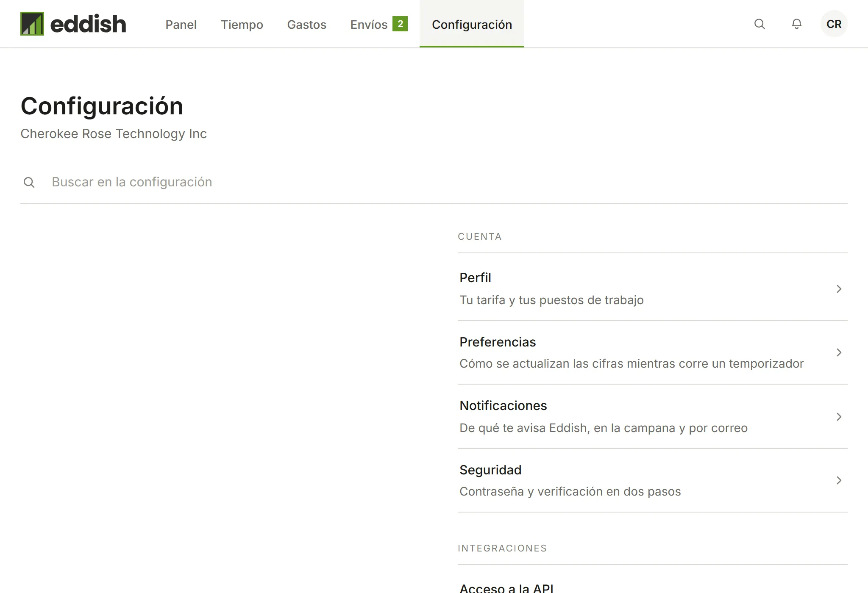The image size is (868, 593).
Task: Click 'Contraseña y verificación en dos pasos'
Action: (x=570, y=492)
